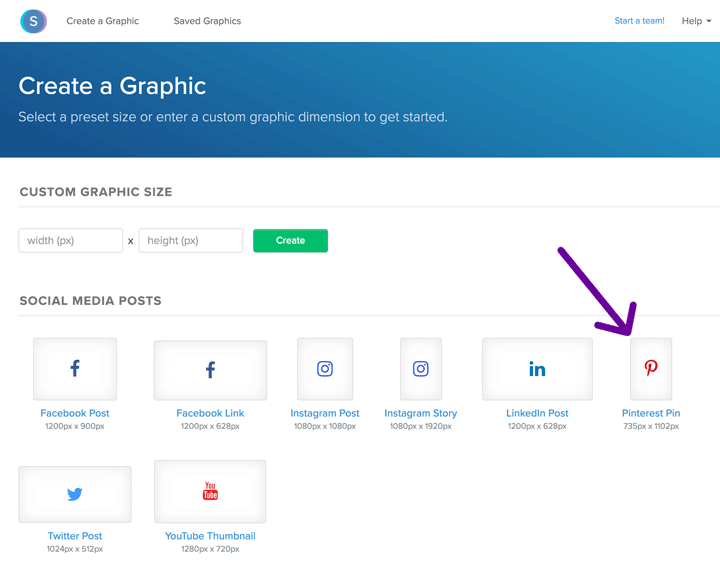Click the Snappa S logo

pyautogui.click(x=34, y=21)
